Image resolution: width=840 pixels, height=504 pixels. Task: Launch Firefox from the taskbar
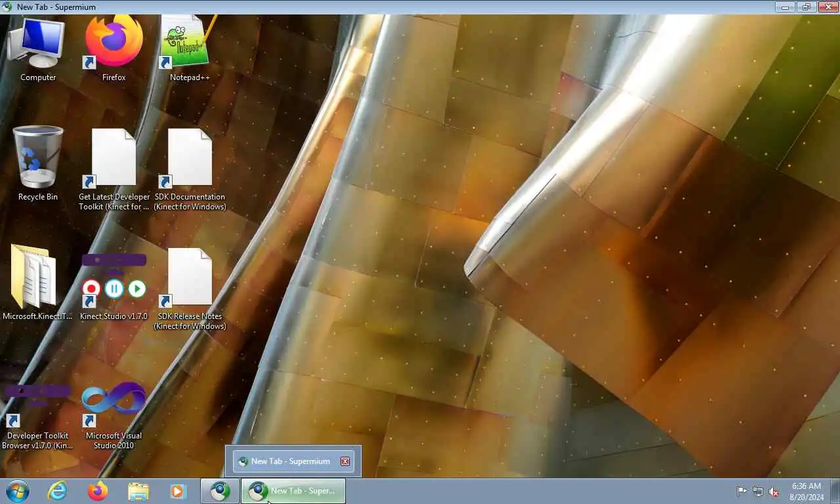(98, 491)
